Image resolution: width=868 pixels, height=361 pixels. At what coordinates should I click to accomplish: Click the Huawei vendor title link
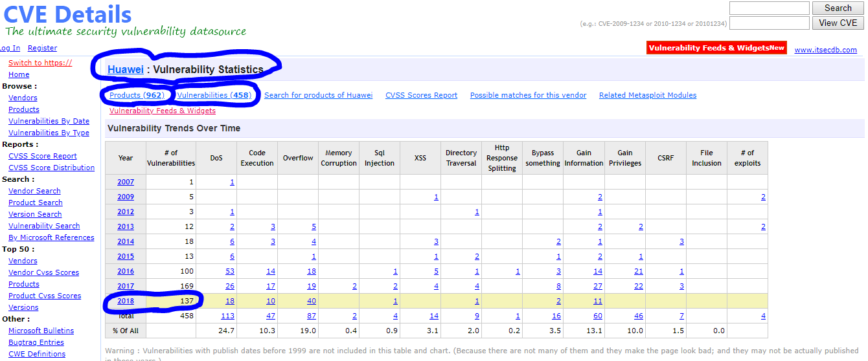126,69
